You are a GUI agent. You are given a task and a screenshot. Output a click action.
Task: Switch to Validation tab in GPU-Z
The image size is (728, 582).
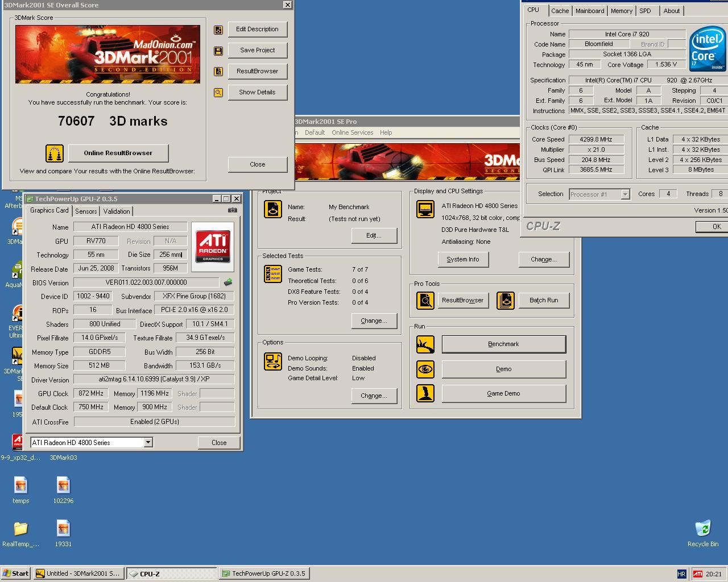click(x=117, y=211)
